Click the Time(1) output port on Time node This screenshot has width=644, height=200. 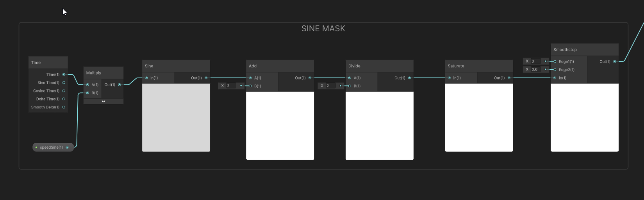64,74
